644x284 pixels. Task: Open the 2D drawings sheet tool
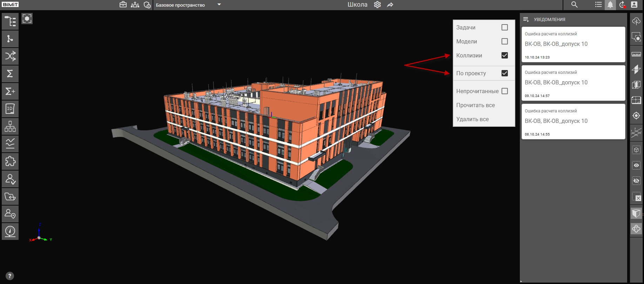[10, 109]
